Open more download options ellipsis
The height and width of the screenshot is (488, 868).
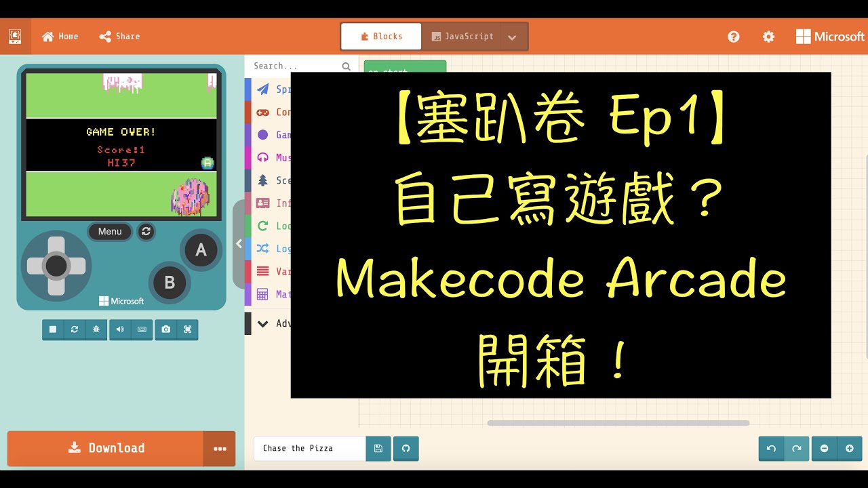[220, 448]
